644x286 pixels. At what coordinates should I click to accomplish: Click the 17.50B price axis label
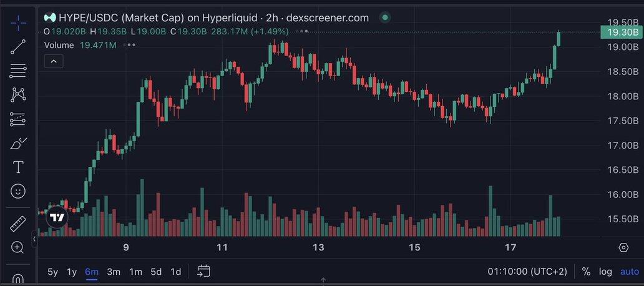click(x=623, y=121)
